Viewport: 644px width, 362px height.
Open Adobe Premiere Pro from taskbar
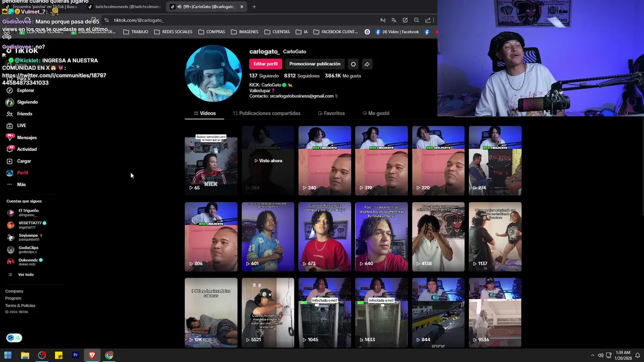[x=75, y=355]
